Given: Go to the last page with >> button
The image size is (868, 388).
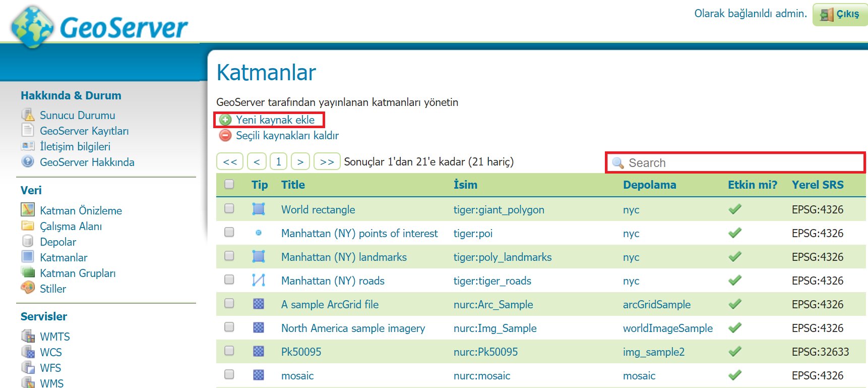Looking at the screenshot, I should coord(327,161).
